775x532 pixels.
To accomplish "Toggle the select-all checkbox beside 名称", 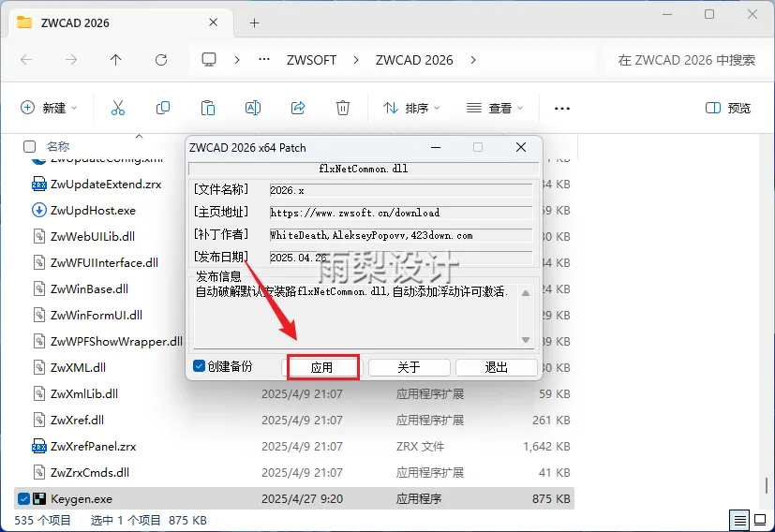I will 30,147.
